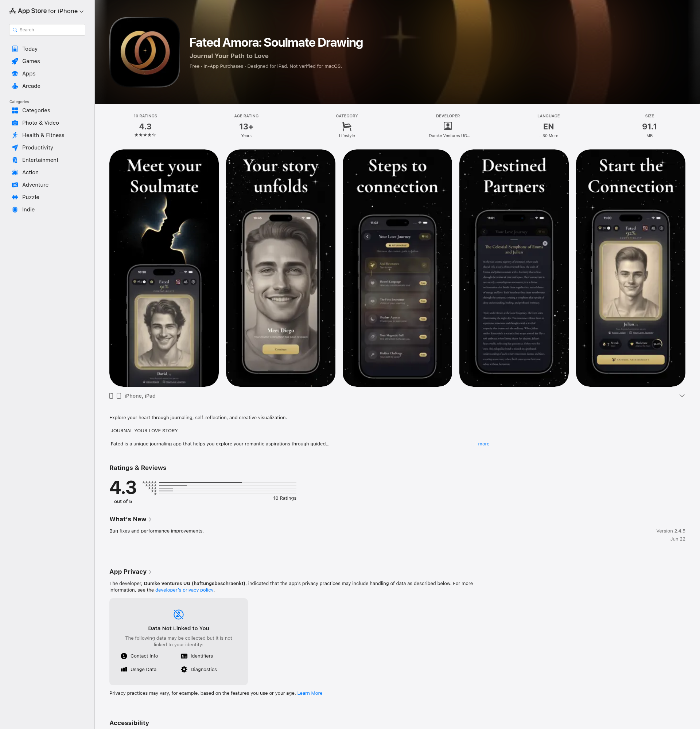Viewport: 700px width, 729px height.
Task: Click the Photo & Video camera icon
Action: 15,123
